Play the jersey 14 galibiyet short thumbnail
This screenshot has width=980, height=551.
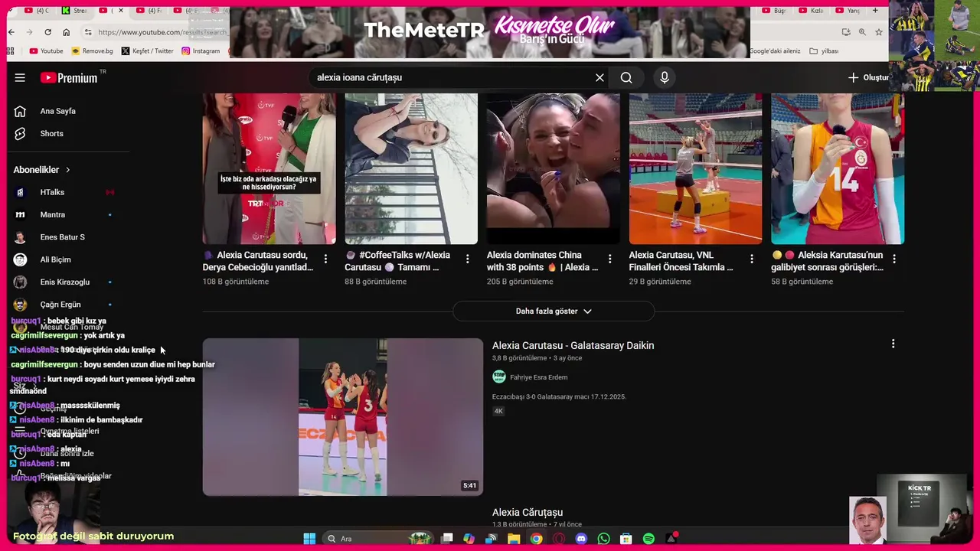pyautogui.click(x=838, y=168)
